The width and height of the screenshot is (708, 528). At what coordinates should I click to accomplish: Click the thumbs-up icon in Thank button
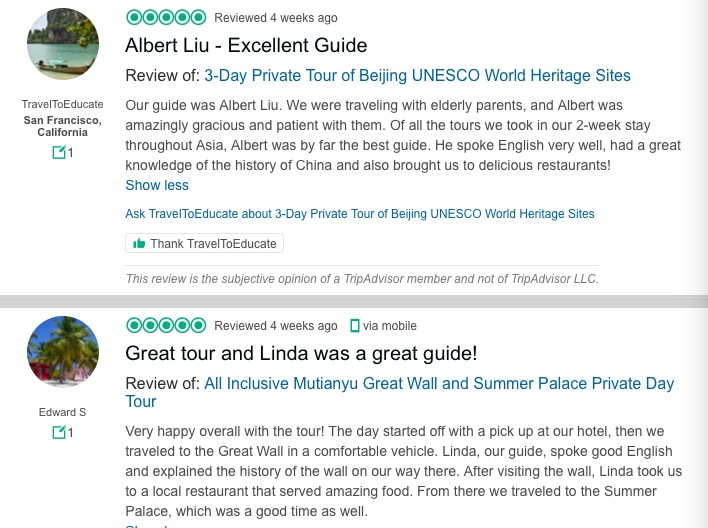139,244
